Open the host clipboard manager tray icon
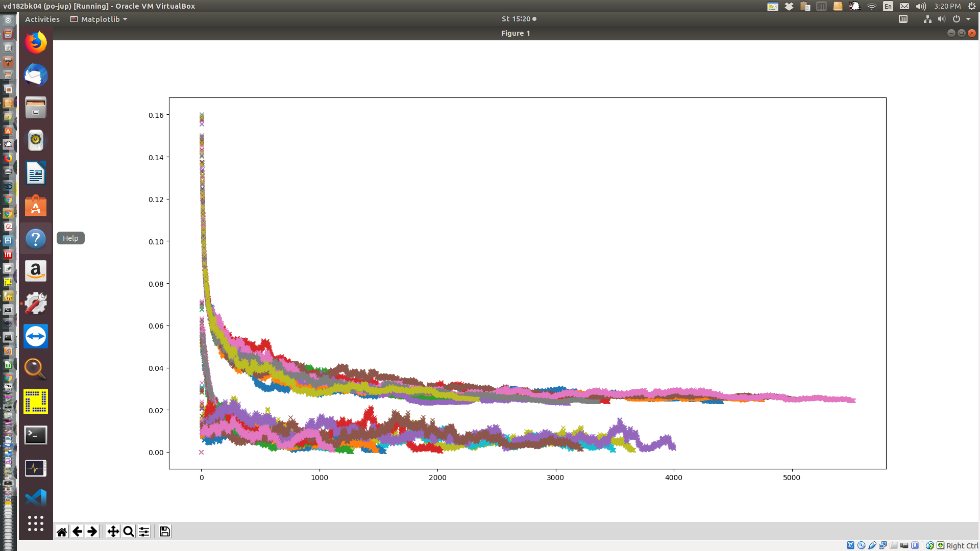Screen dimensions: 980x551 [805, 6]
